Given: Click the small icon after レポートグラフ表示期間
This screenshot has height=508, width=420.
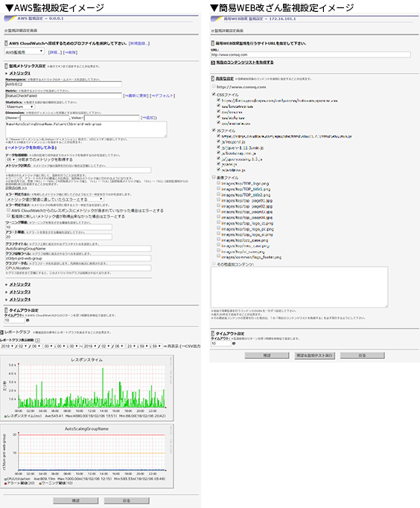Looking at the screenshot, I should (37, 340).
